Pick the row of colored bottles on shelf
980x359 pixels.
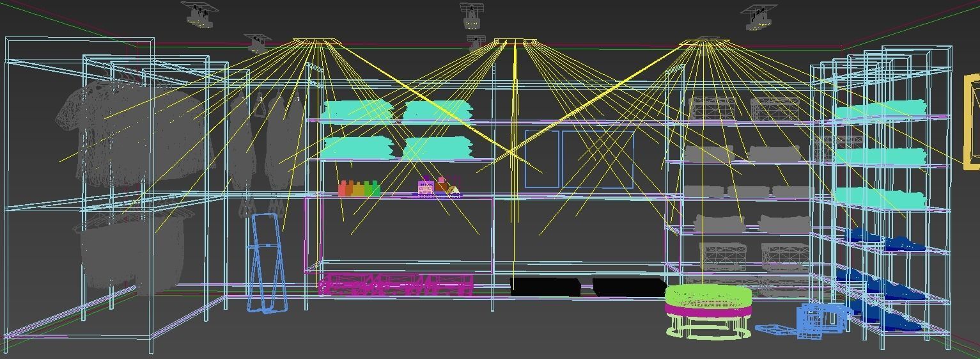[x=359, y=187]
